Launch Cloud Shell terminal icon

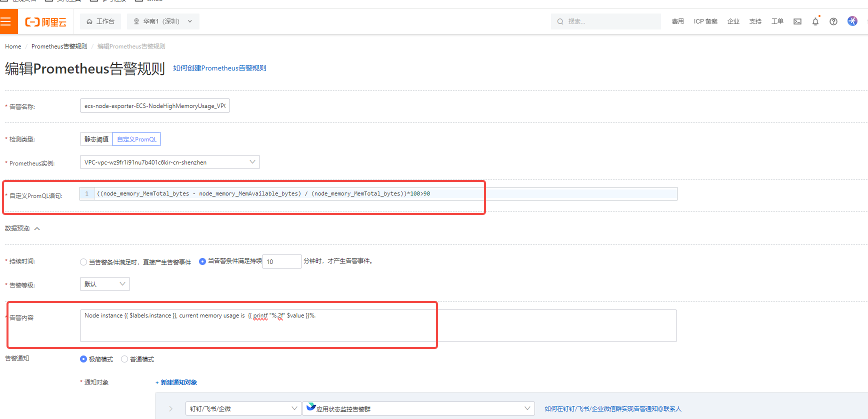(x=797, y=21)
